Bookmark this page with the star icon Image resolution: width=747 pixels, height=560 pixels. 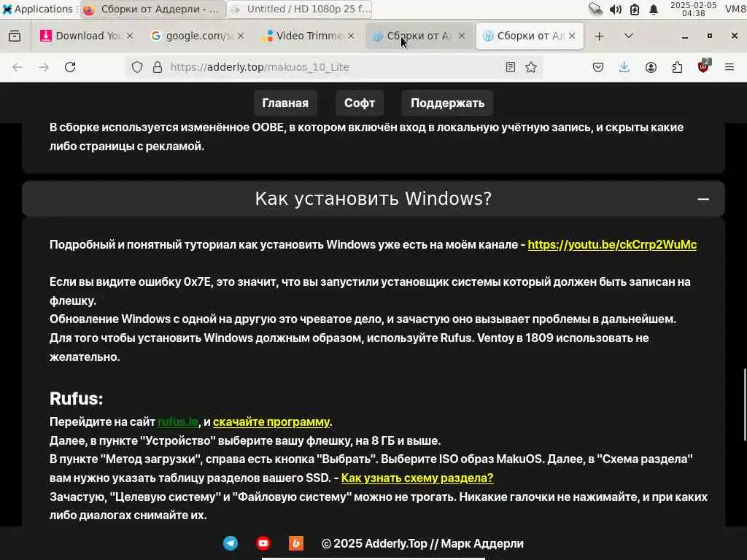(x=531, y=67)
